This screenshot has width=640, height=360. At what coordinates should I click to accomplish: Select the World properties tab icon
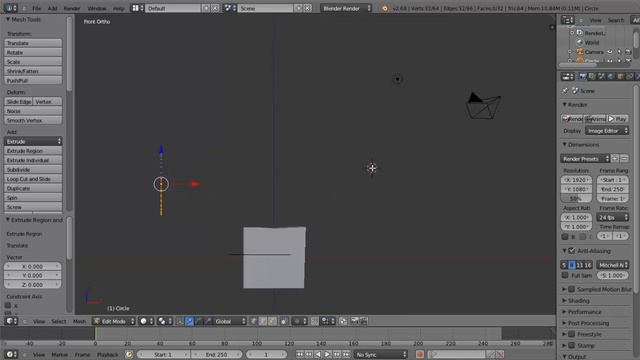coord(611,76)
